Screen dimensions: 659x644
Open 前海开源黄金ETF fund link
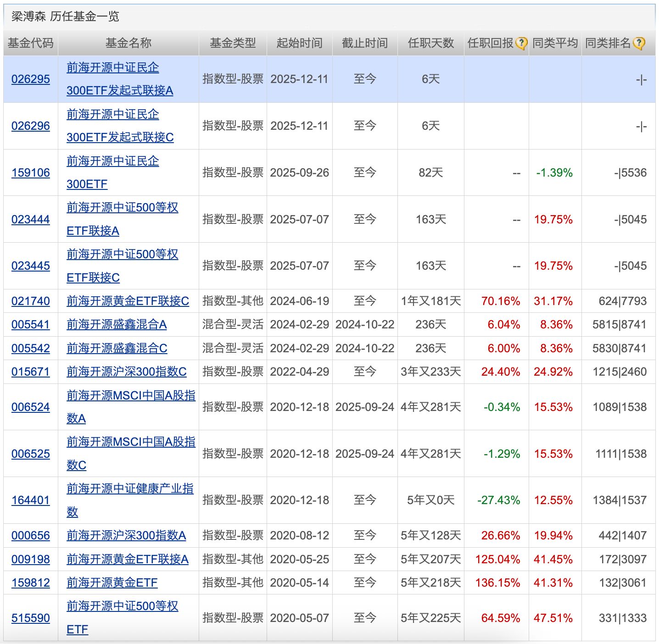tap(112, 583)
